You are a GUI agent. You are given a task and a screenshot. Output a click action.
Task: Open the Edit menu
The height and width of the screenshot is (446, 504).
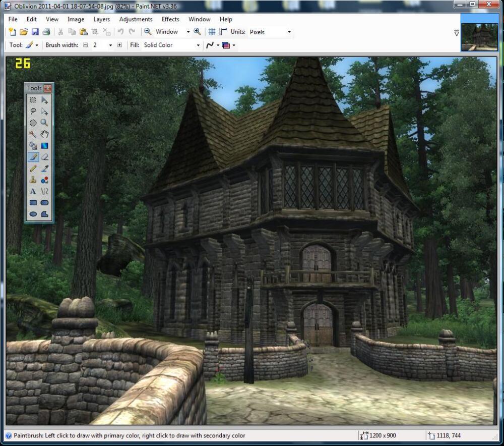tap(31, 19)
